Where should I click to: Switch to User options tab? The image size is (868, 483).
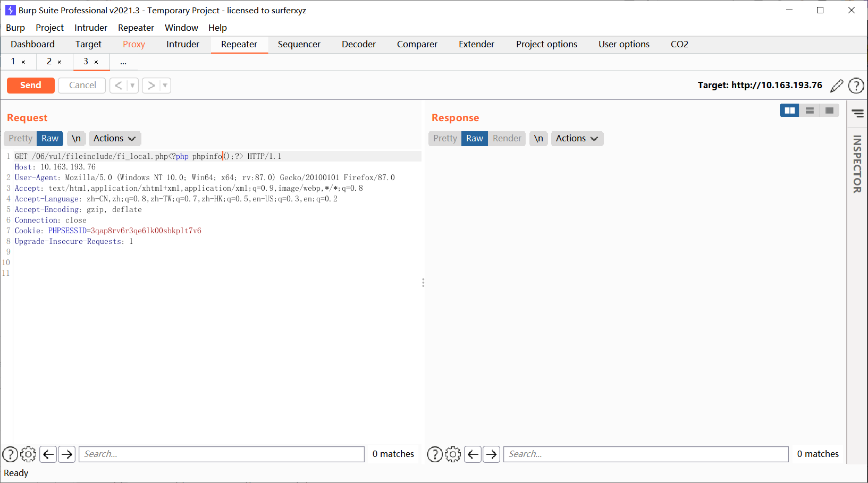tap(624, 45)
